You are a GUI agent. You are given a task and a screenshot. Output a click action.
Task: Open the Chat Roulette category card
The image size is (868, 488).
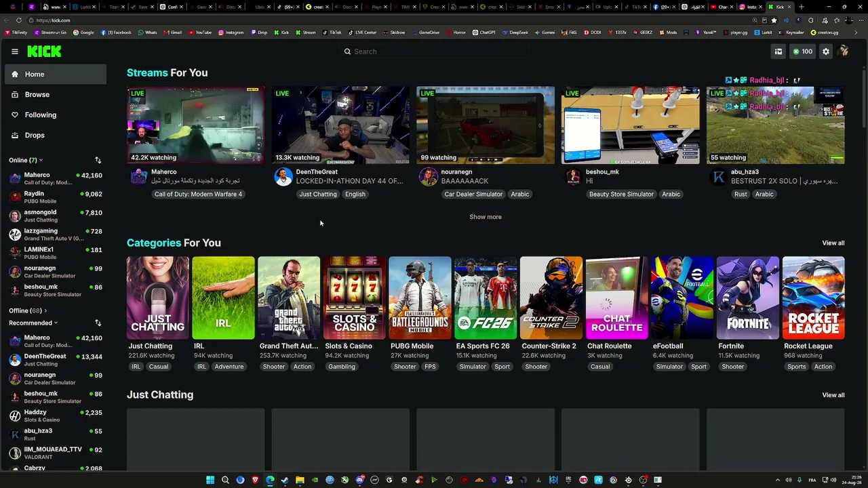pyautogui.click(x=617, y=298)
